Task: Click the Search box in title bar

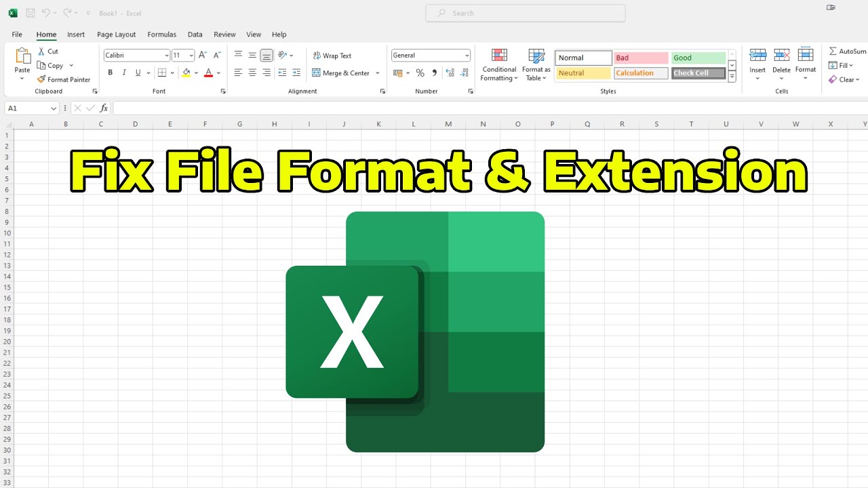Action: click(x=526, y=13)
